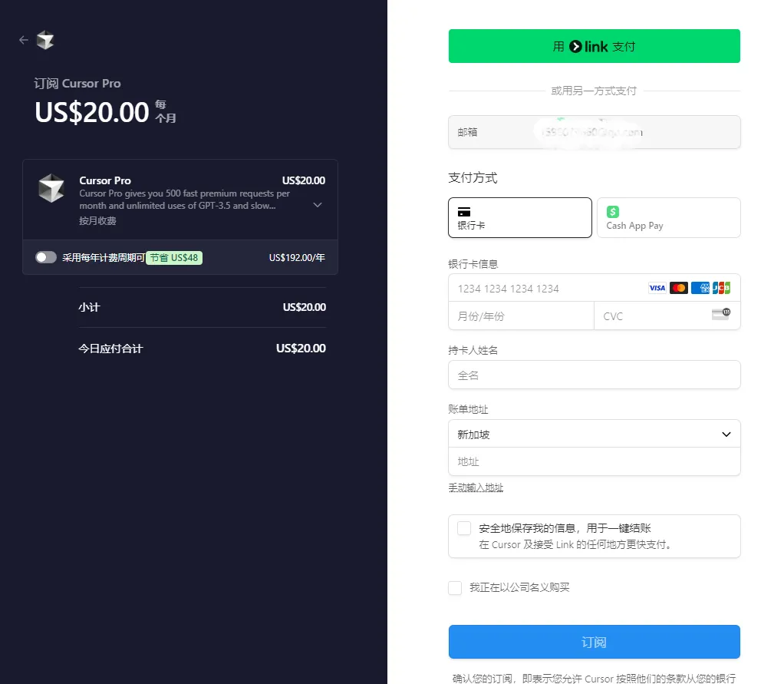
Task: Click the 支付方式 heading
Action: [x=473, y=177]
